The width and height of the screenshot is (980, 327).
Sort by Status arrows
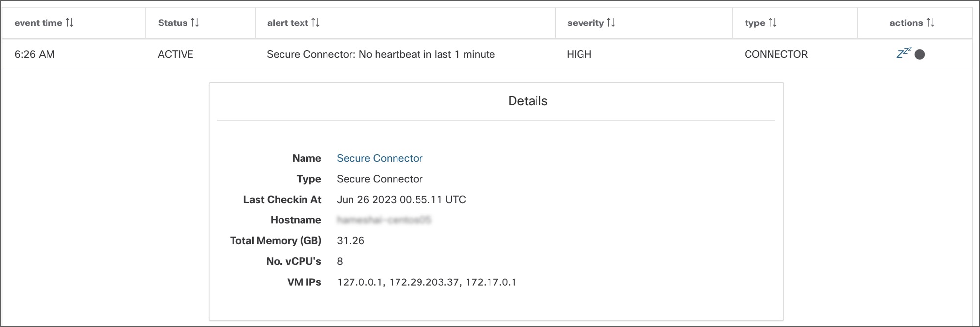coord(195,23)
